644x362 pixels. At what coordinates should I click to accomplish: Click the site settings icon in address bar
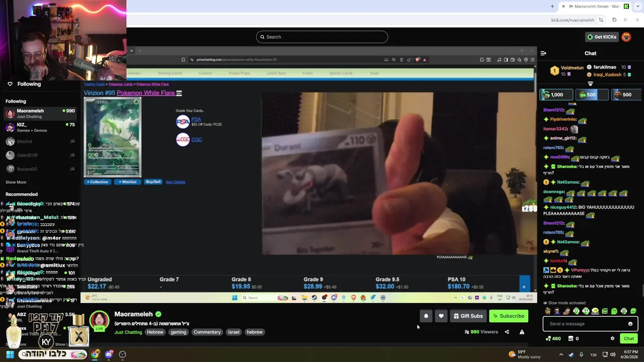(601, 20)
